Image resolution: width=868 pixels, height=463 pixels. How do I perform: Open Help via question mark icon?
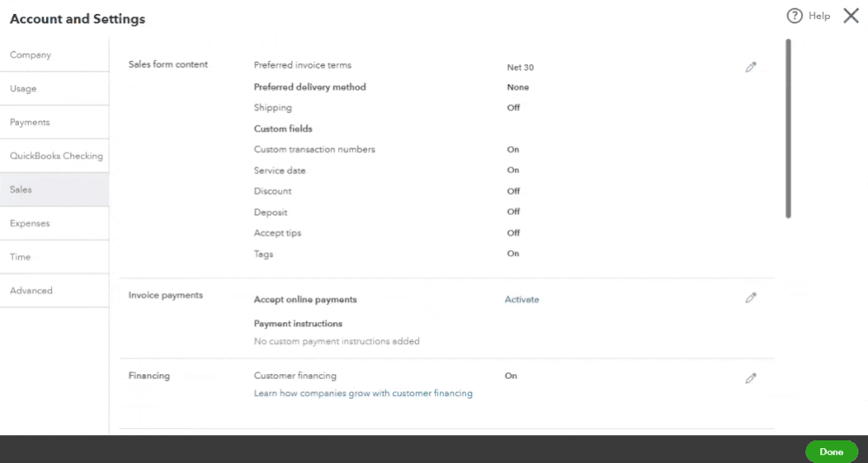[794, 16]
